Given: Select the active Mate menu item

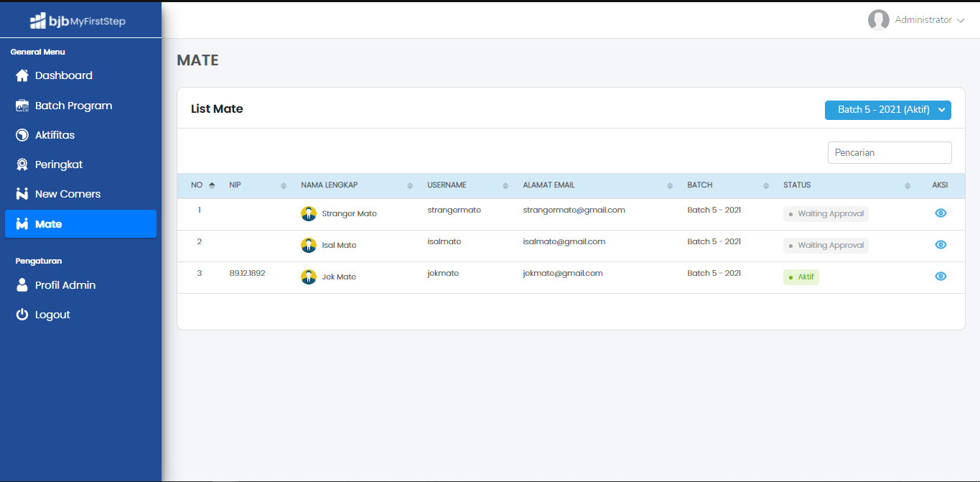Looking at the screenshot, I should pyautogui.click(x=80, y=224).
